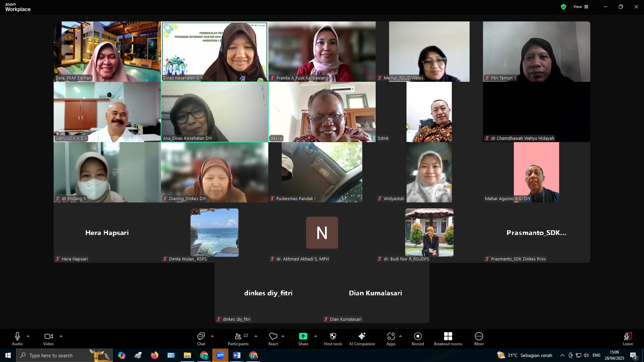
Task: Switch to Zoom taskbar icon
Action: tap(220, 355)
